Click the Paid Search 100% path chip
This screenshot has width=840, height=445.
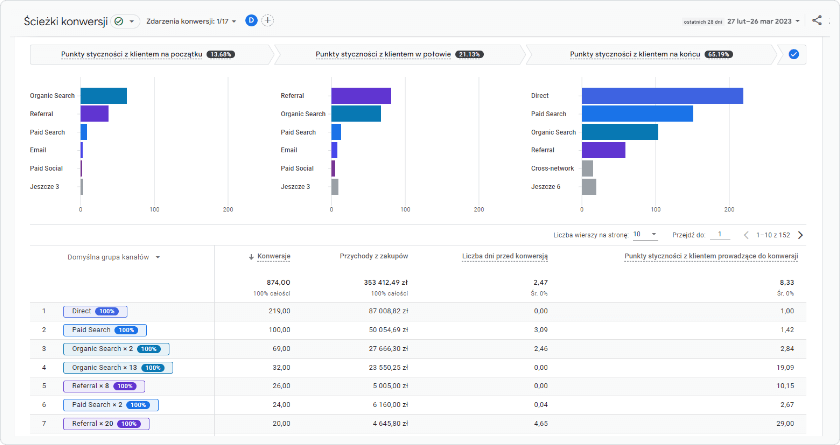(105, 330)
